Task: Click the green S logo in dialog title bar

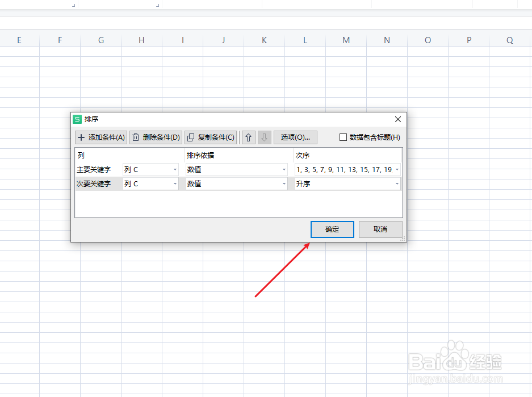Action: click(x=78, y=119)
